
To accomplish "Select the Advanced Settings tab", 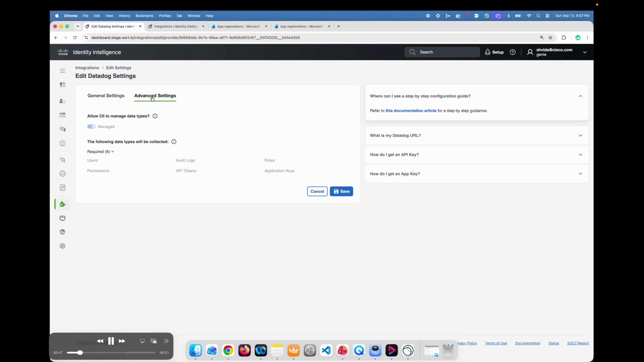I will pyautogui.click(x=155, y=96).
